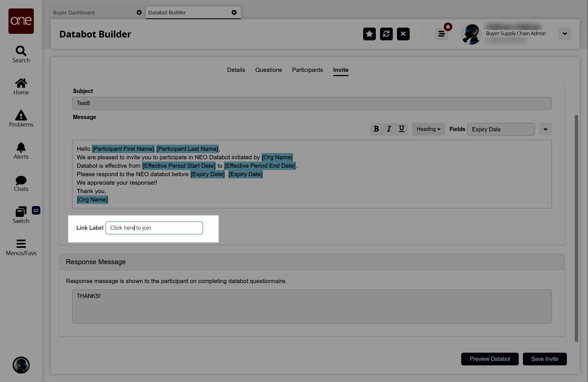This screenshot has height=382, width=588.
Task: Toggle italic formatting
Action: (389, 129)
